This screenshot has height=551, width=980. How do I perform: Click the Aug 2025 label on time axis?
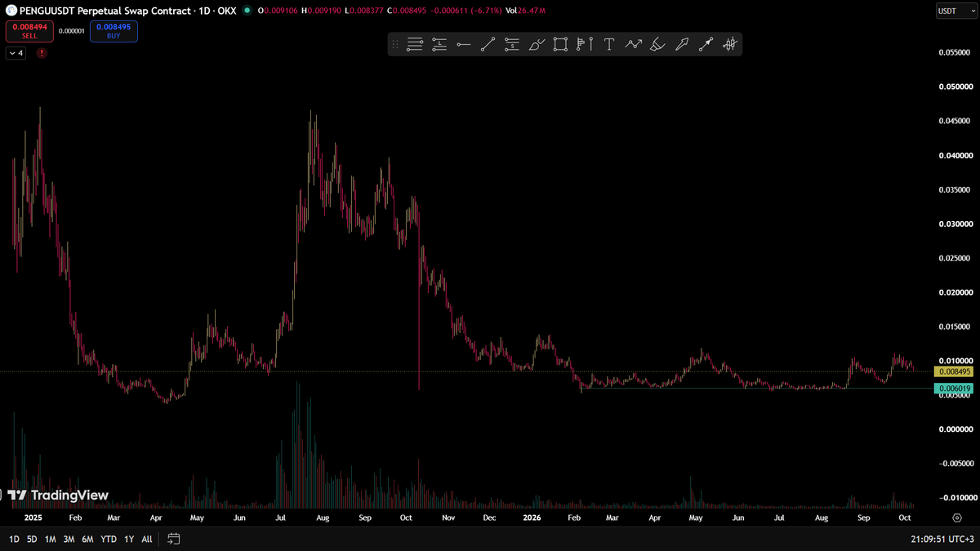pyautogui.click(x=323, y=518)
